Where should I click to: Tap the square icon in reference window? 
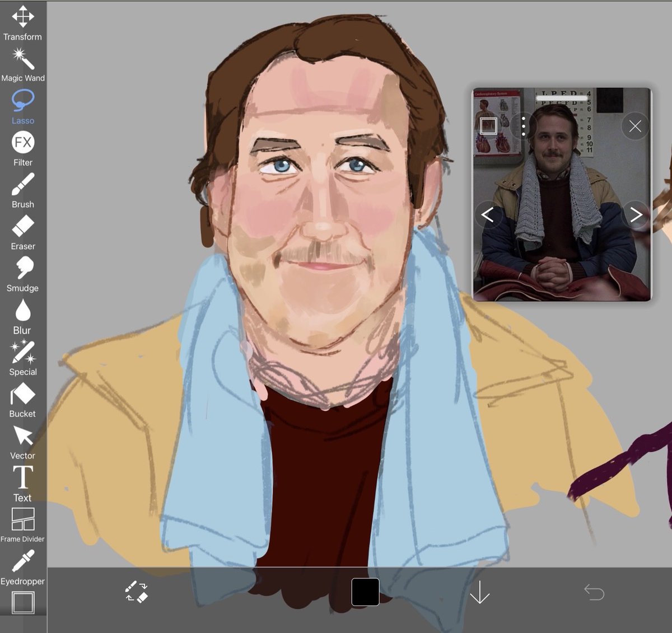[x=488, y=125]
